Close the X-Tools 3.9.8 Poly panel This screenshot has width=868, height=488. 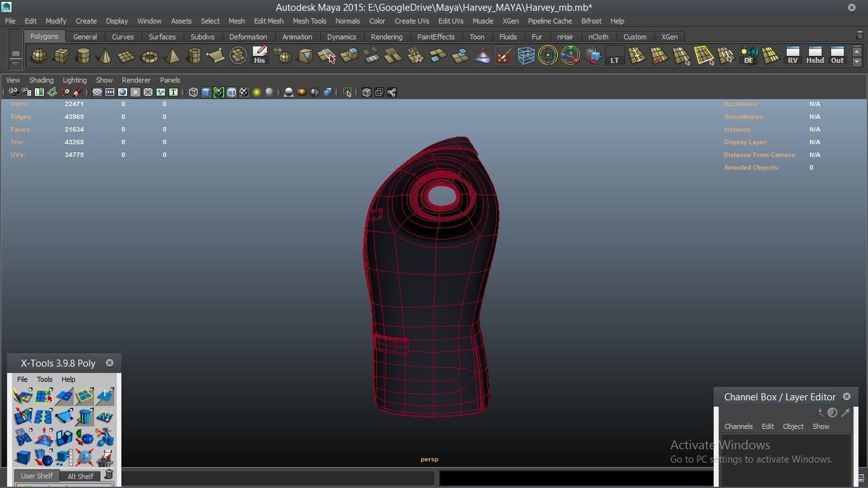point(109,363)
